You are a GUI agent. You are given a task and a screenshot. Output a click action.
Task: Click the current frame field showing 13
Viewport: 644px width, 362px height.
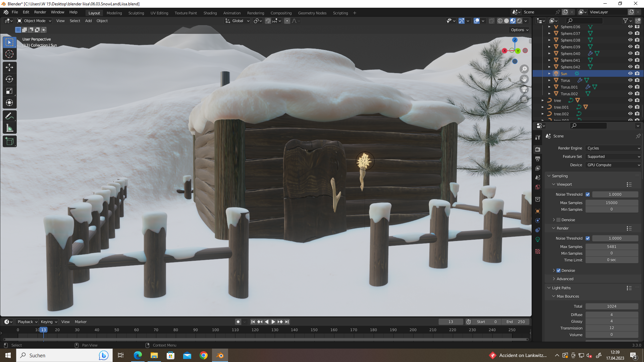click(x=451, y=322)
